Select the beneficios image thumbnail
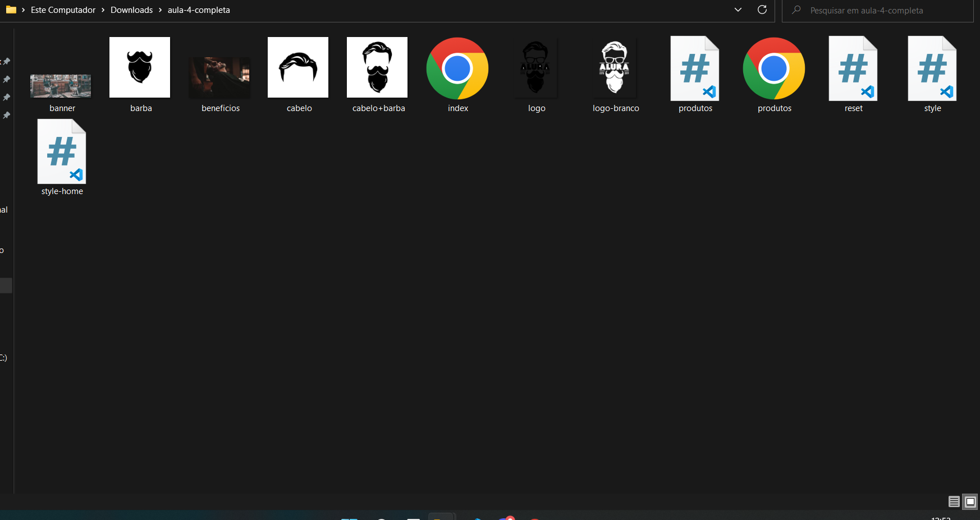Viewport: 980px width, 520px height. click(220, 77)
